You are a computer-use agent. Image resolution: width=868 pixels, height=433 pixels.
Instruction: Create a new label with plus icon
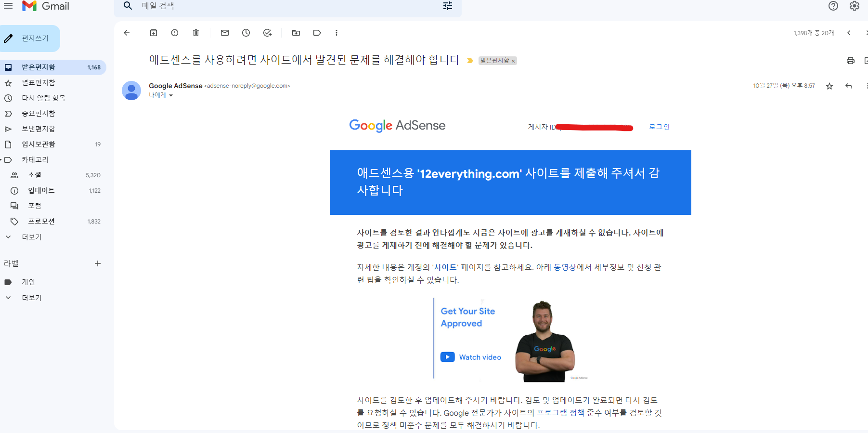pos(98,263)
